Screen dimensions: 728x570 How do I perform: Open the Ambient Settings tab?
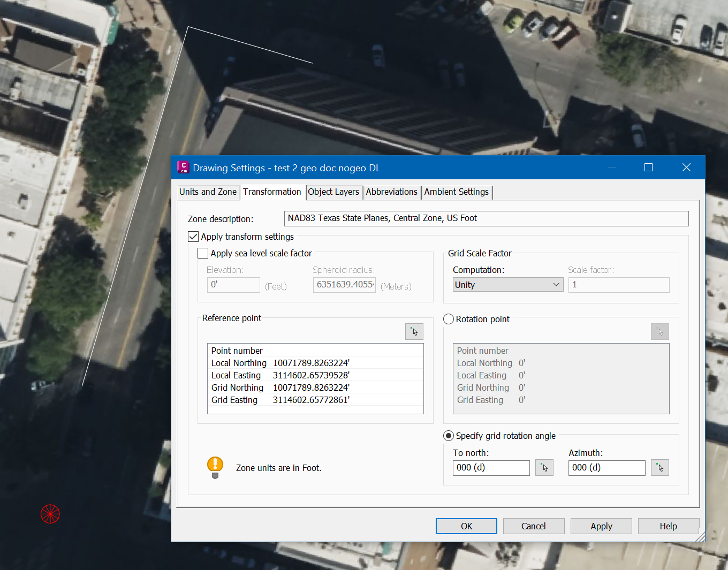pos(456,192)
